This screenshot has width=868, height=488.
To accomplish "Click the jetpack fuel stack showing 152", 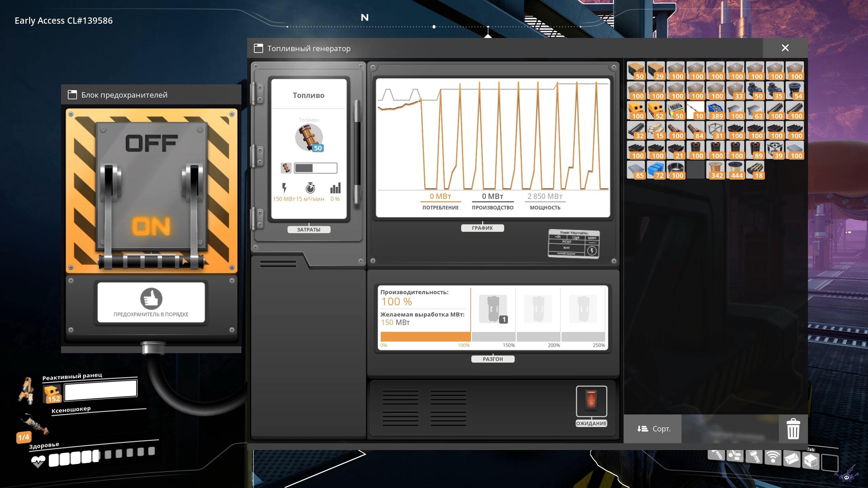I will point(52,394).
